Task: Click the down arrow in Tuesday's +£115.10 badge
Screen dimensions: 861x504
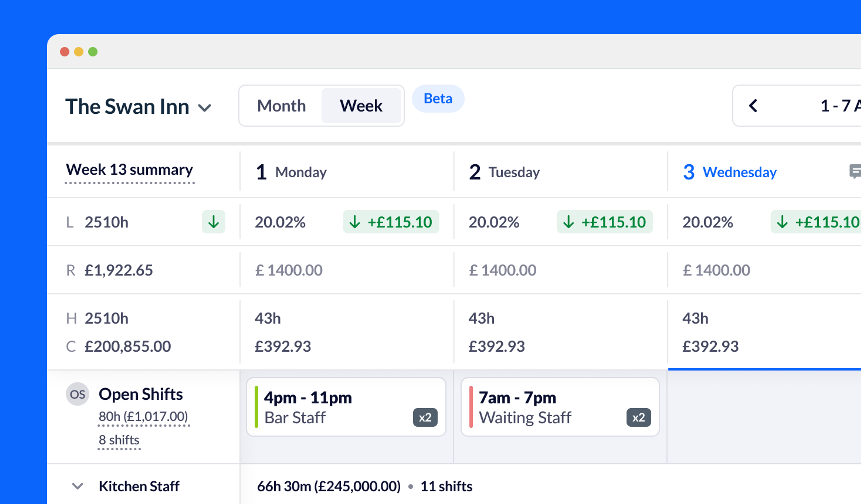Action: [x=569, y=222]
